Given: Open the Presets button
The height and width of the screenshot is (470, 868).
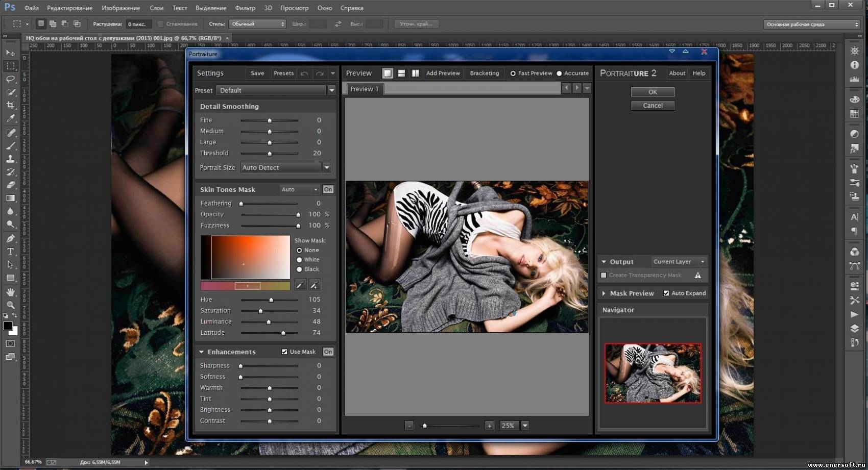Looking at the screenshot, I should click(283, 73).
